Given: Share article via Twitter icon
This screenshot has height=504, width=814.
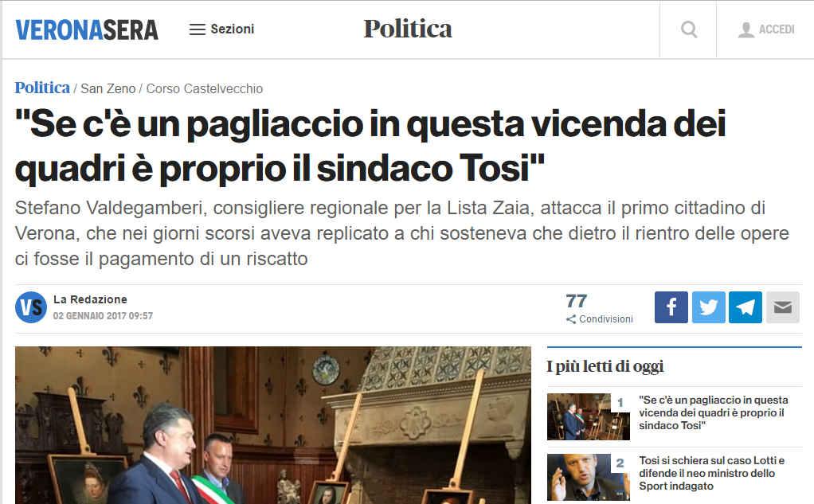Looking at the screenshot, I should 709,307.
